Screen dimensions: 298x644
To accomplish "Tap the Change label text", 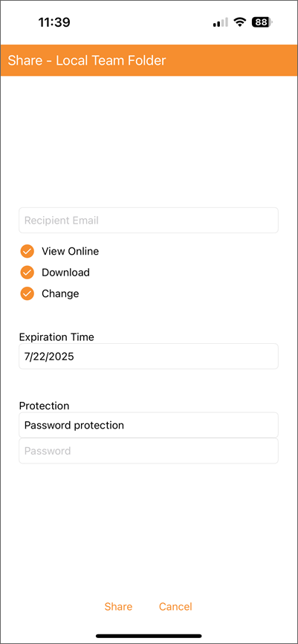I will (60, 293).
